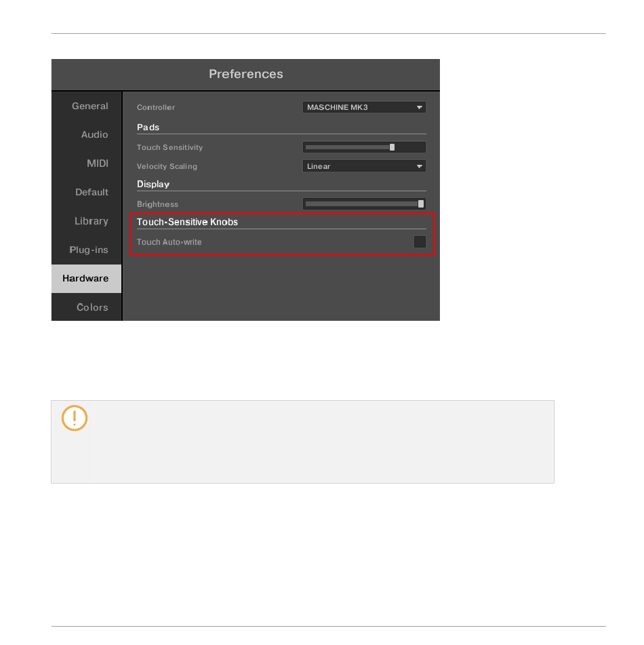Click the Preferences window title
This screenshot has height=645, width=644.
pos(245,74)
